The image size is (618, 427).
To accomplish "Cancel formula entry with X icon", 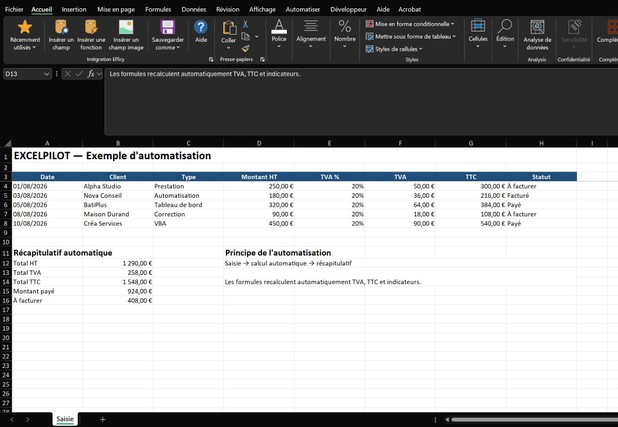I will [67, 74].
